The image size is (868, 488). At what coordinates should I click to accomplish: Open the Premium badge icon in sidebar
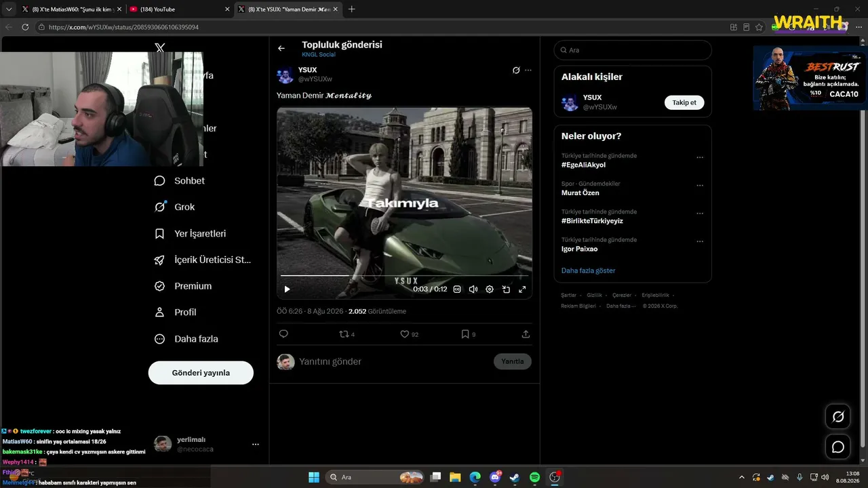coord(160,286)
